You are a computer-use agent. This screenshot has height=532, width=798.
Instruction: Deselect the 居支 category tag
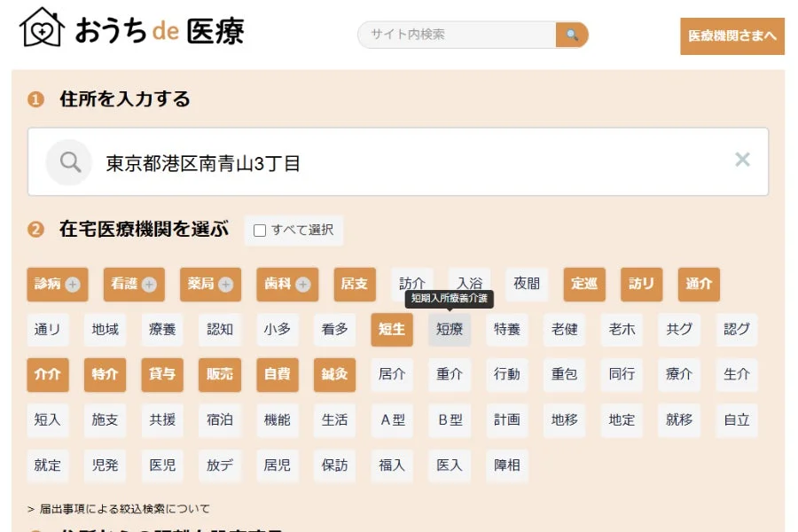click(x=355, y=284)
